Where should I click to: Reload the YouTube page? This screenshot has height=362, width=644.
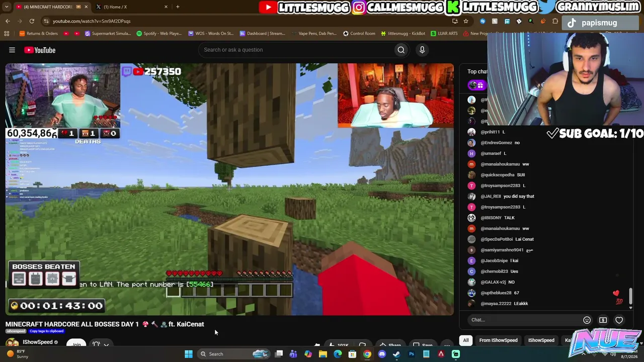pyautogui.click(x=32, y=21)
